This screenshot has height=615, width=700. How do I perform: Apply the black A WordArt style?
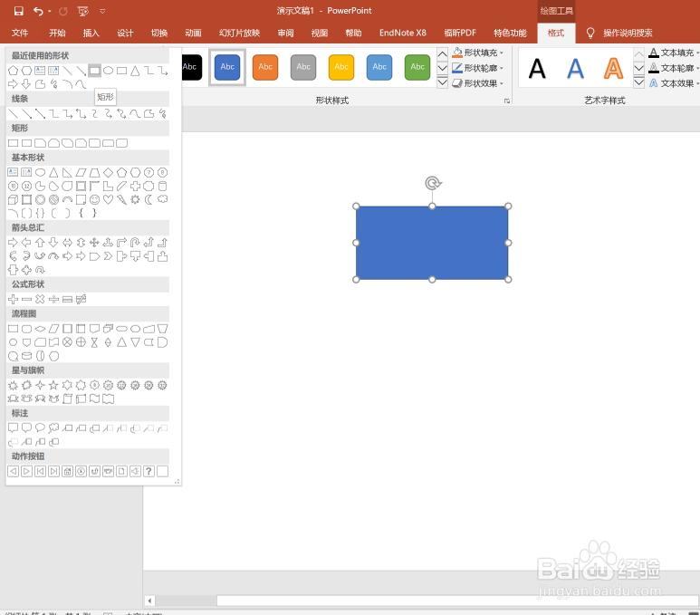point(537,69)
